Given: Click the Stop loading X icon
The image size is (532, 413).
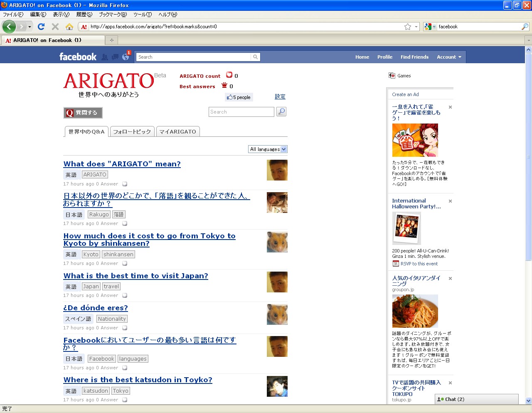Looking at the screenshot, I should pyautogui.click(x=55, y=27).
